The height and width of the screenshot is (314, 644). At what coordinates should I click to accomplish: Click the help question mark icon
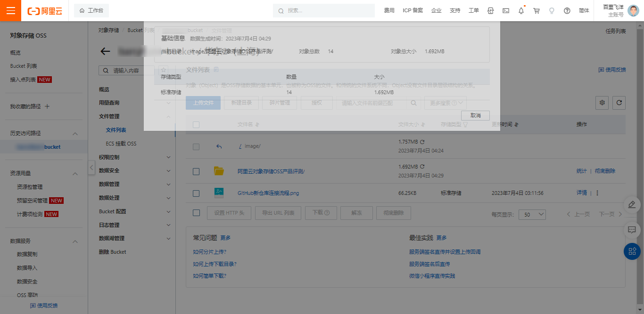[x=567, y=10]
